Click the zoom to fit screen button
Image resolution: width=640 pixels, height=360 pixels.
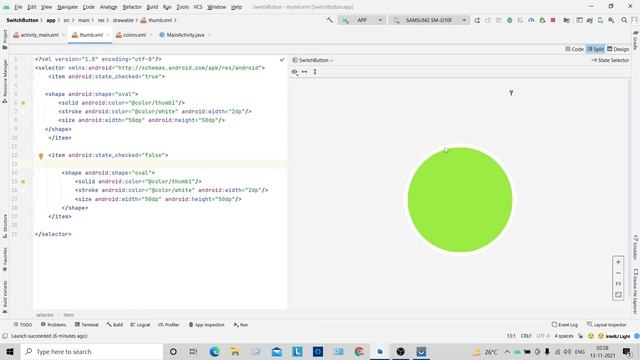point(618,295)
